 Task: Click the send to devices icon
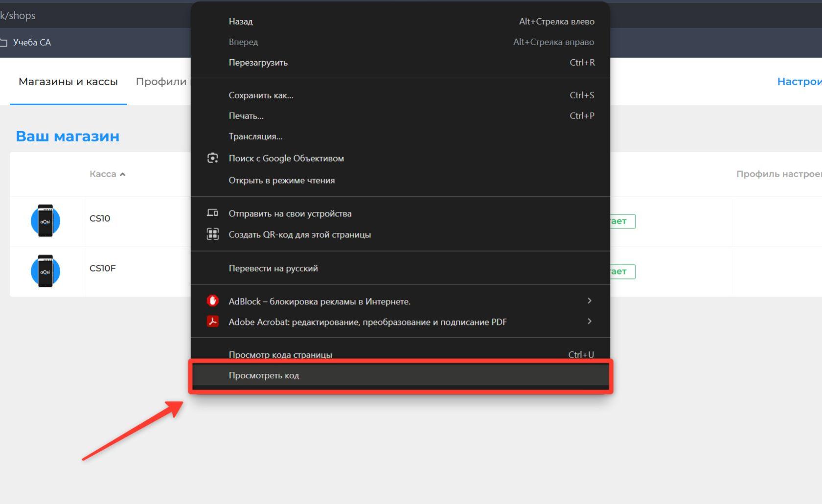tap(212, 213)
